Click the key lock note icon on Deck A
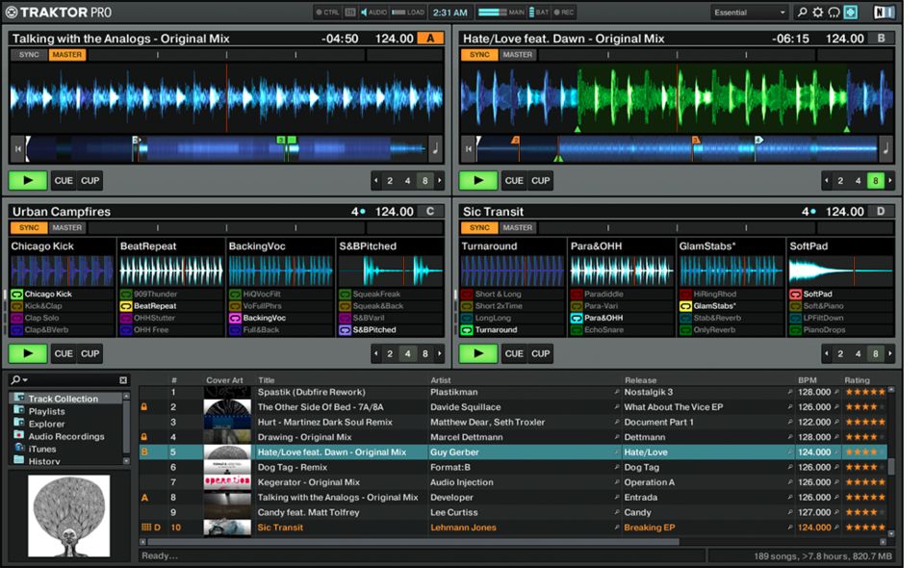Viewport: 924px width, 568px height. point(436,148)
